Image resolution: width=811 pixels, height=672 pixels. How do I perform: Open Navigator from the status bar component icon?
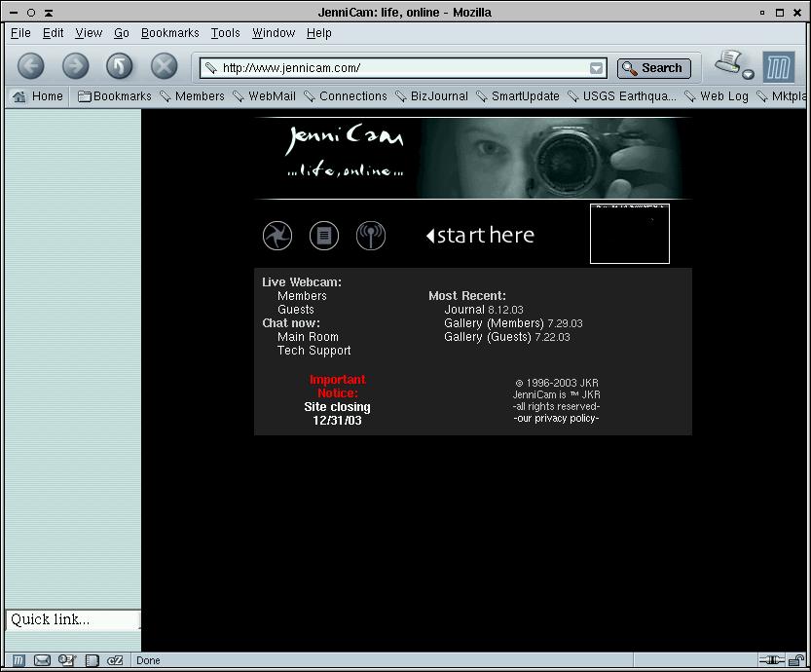pos(18,660)
